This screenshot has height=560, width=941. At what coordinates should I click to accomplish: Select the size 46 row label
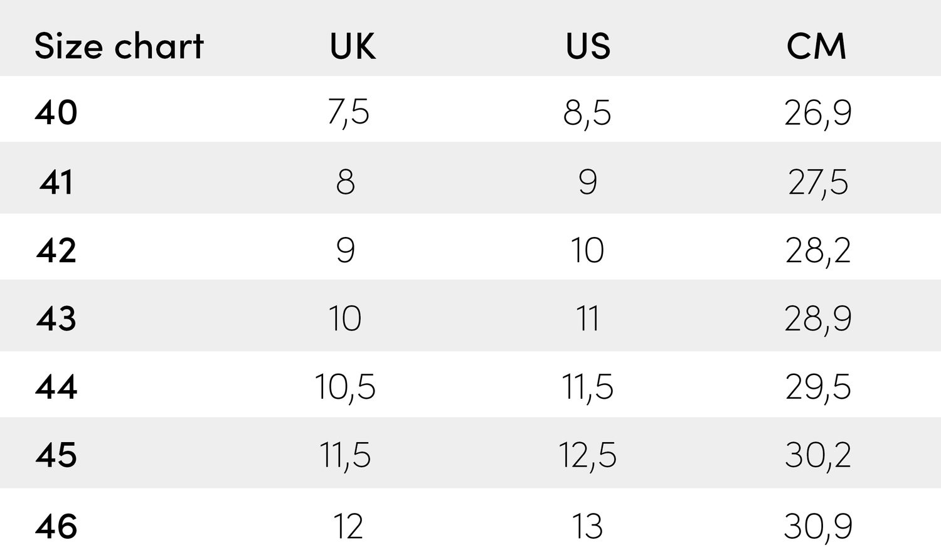[x=56, y=526]
